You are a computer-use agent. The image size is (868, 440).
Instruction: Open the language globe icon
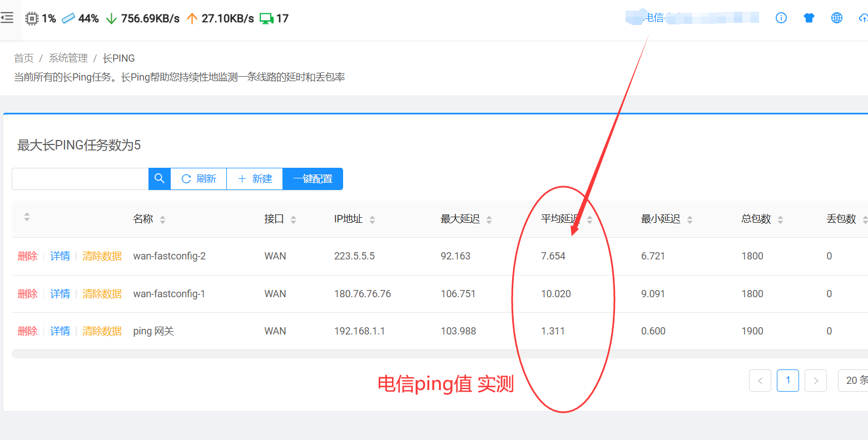pos(837,18)
